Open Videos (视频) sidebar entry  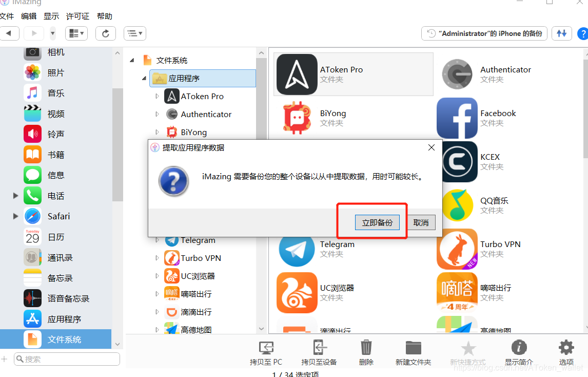[56, 114]
